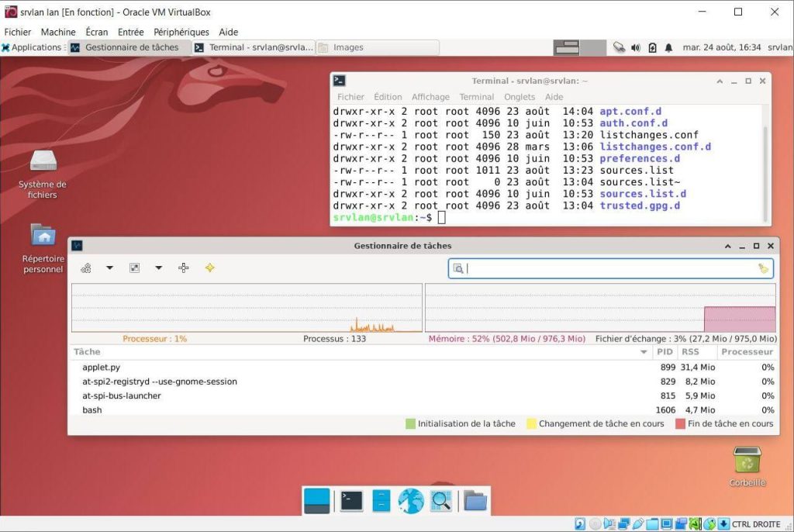Viewport: 794px width, 532px height.
Task: Click the search magnifier icon in filter box
Action: [x=458, y=268]
